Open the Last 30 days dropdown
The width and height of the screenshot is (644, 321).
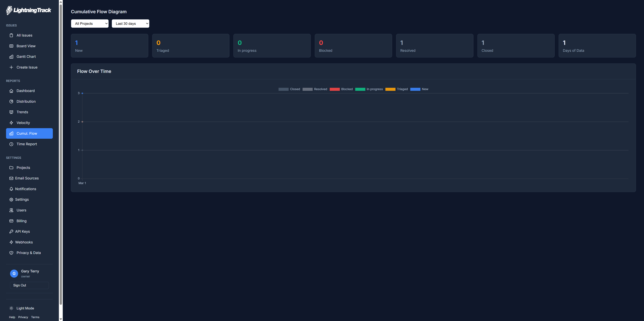130,23
